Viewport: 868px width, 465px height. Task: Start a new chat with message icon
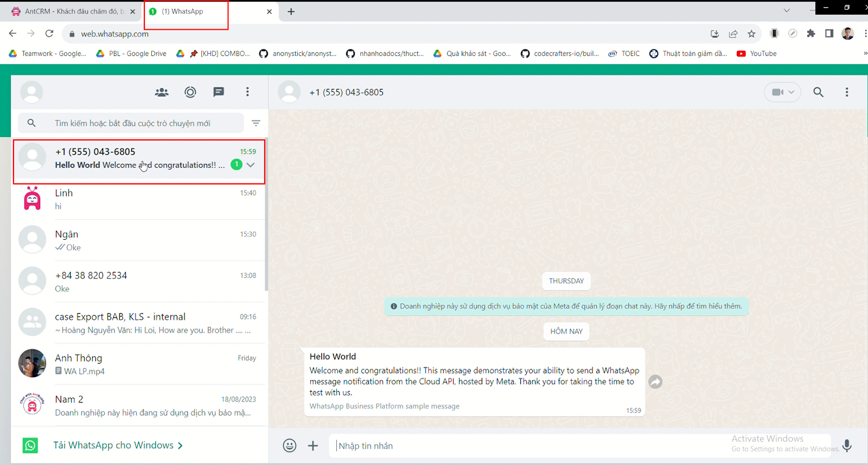219,92
